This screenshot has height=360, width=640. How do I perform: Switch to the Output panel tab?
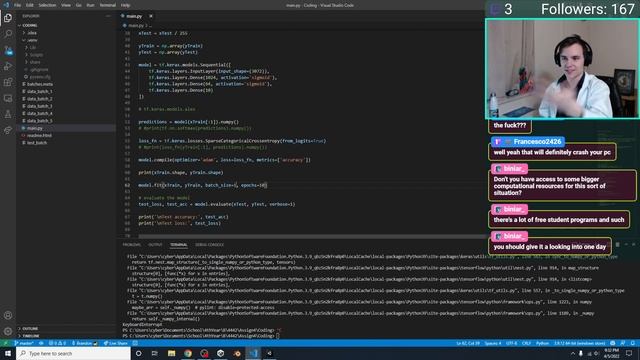click(155, 244)
